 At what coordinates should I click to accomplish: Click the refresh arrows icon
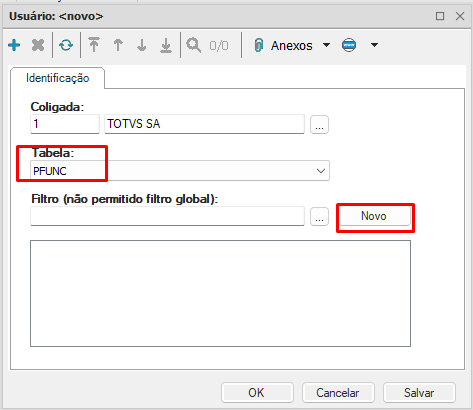[66, 45]
